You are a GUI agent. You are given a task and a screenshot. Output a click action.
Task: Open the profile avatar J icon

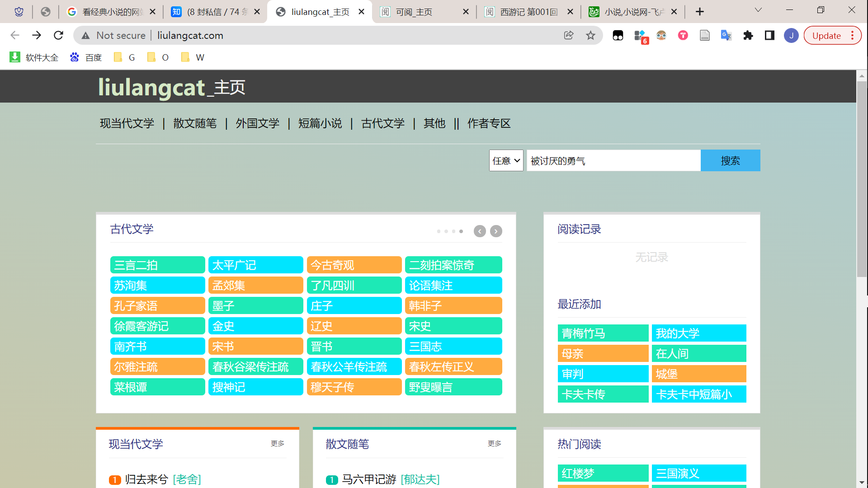tap(791, 35)
